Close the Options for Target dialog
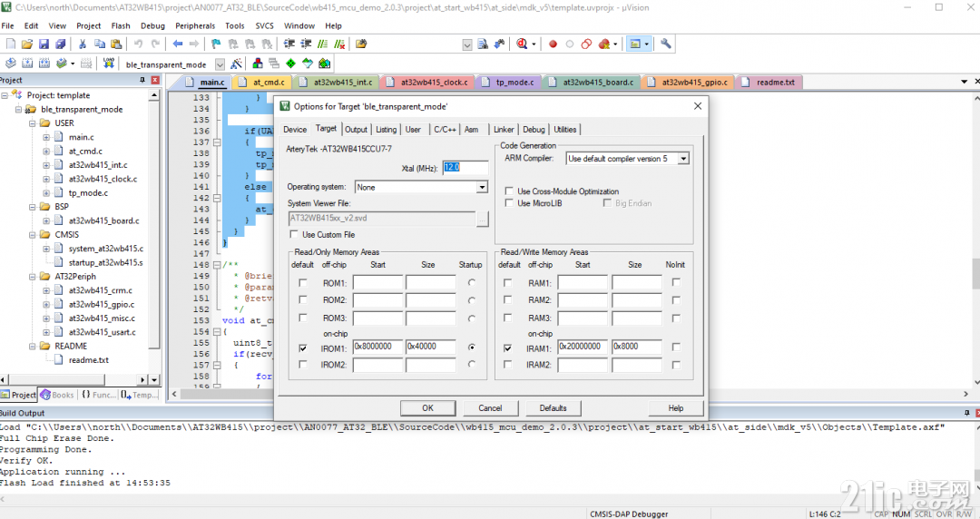 pyautogui.click(x=698, y=106)
